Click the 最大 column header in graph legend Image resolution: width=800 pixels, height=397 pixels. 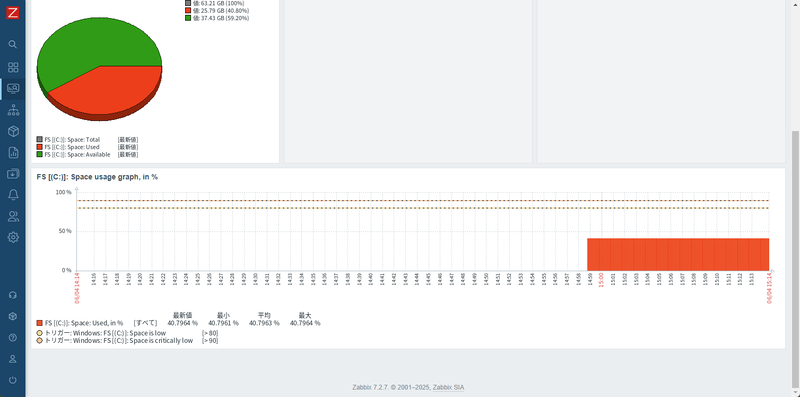click(305, 315)
